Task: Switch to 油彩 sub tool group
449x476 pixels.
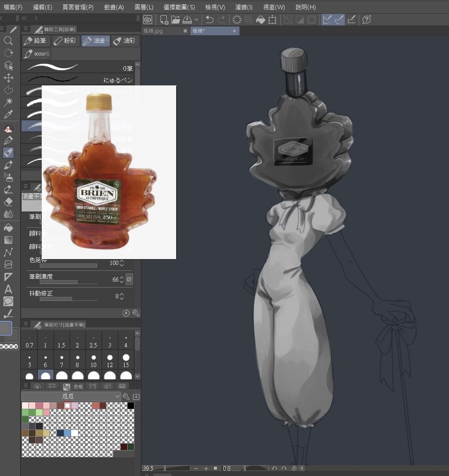Action: [x=125, y=41]
